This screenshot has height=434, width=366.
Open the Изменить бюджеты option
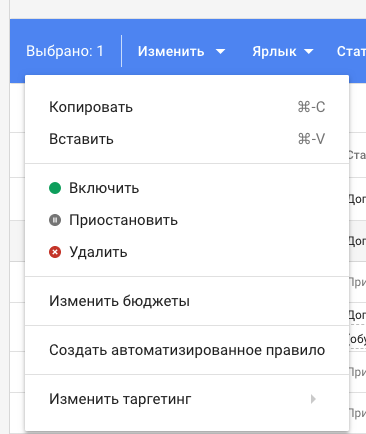(187, 301)
